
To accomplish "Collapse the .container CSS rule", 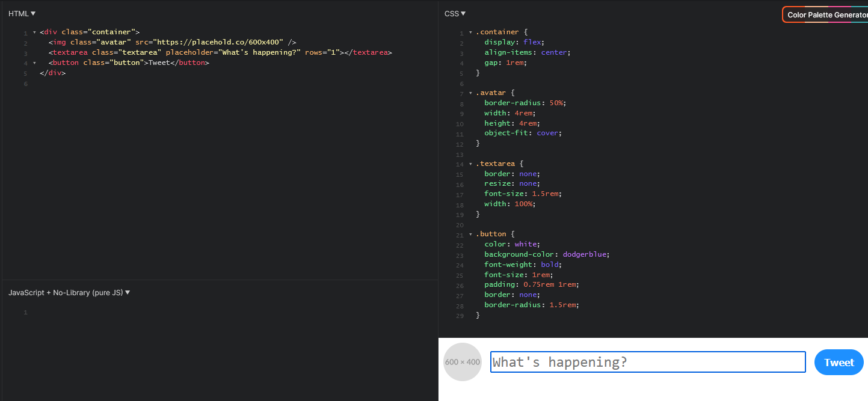I will click(x=470, y=32).
